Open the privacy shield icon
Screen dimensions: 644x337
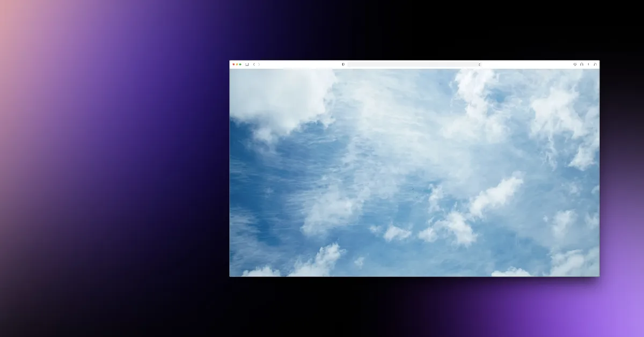[x=343, y=64]
